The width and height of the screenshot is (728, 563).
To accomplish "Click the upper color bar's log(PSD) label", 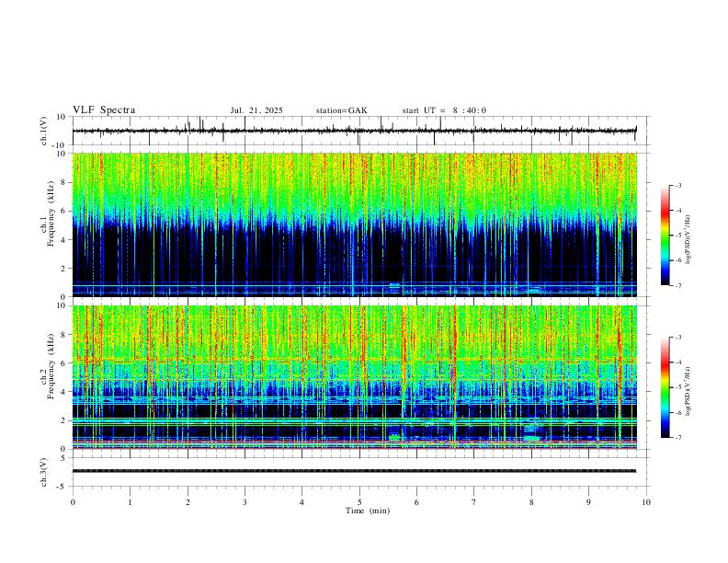I will click(x=688, y=239).
